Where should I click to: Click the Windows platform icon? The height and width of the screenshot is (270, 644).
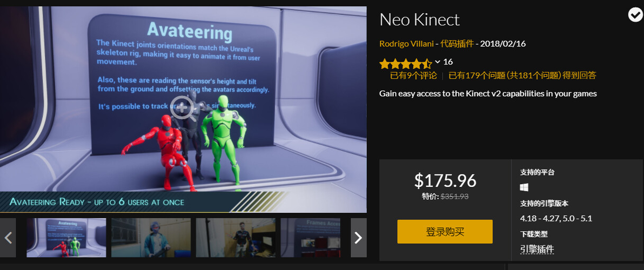[524, 187]
